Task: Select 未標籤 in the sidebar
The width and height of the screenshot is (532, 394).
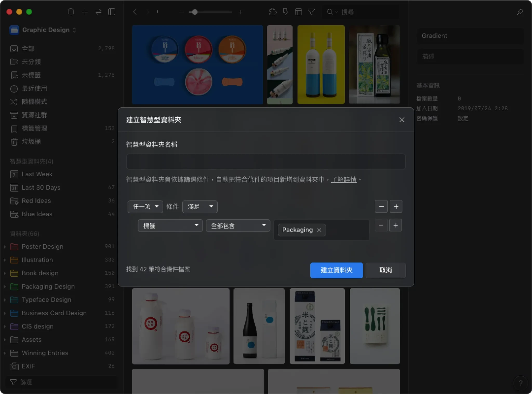Action: click(x=62, y=75)
